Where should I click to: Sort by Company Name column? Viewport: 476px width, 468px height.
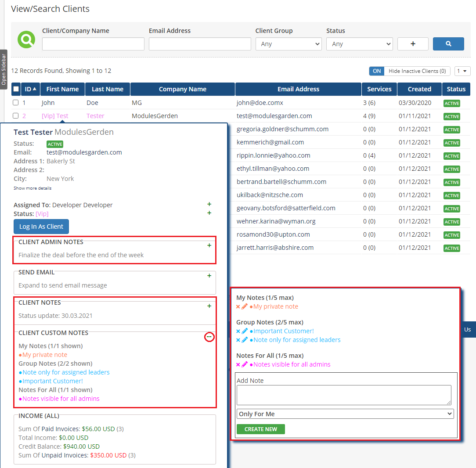click(x=182, y=89)
